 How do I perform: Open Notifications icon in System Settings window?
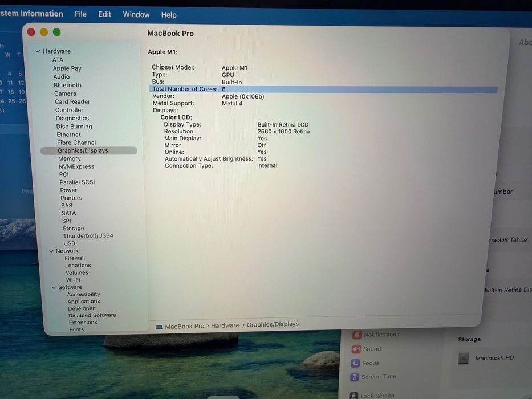[356, 335]
